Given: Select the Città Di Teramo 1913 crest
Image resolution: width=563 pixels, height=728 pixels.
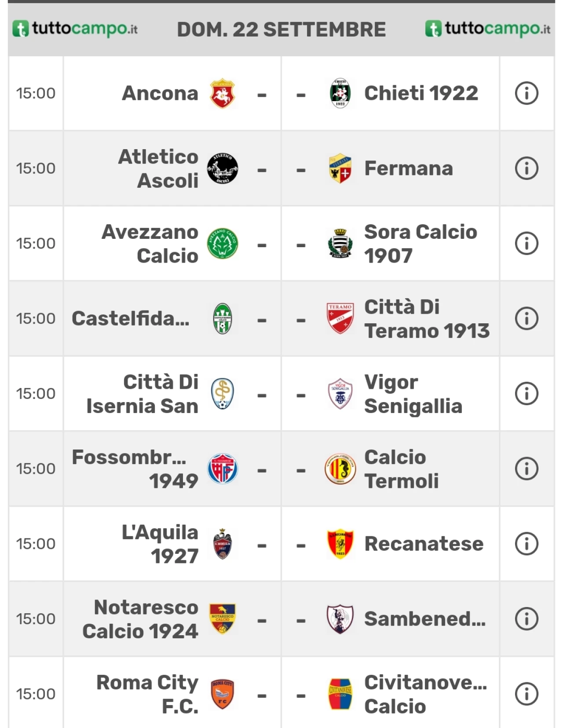Looking at the screenshot, I should [340, 318].
